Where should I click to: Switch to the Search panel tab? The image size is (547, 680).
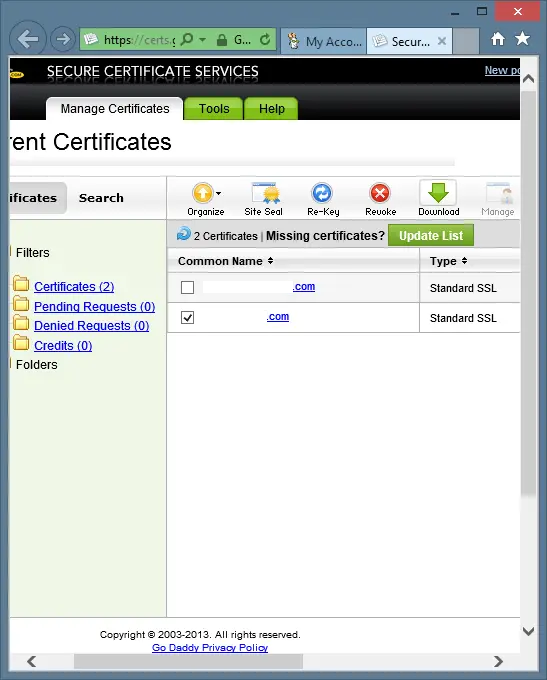point(101,198)
